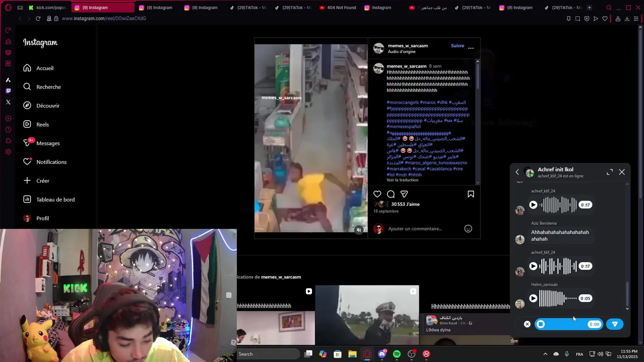Send the recorded voice message
644x362 pixels.
pyautogui.click(x=615, y=324)
